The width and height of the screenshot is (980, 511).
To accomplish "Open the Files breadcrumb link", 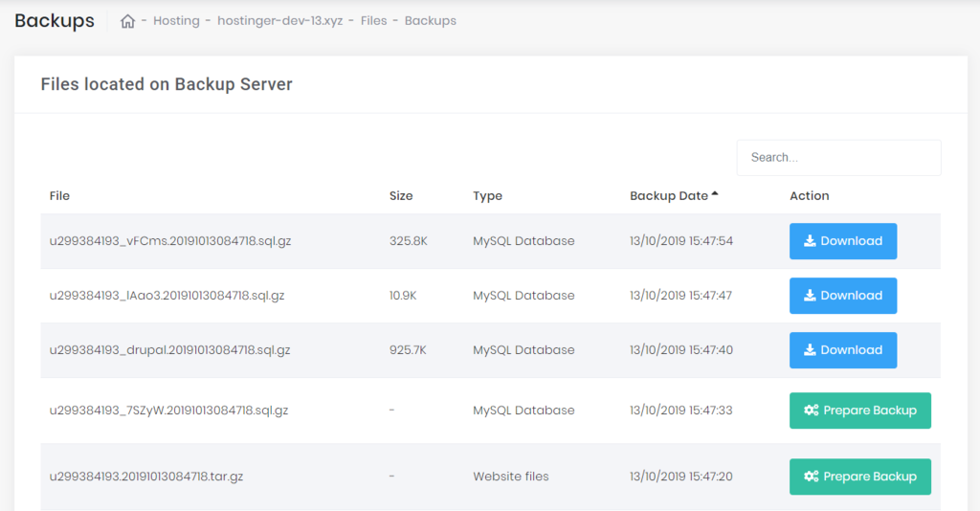I will (373, 21).
